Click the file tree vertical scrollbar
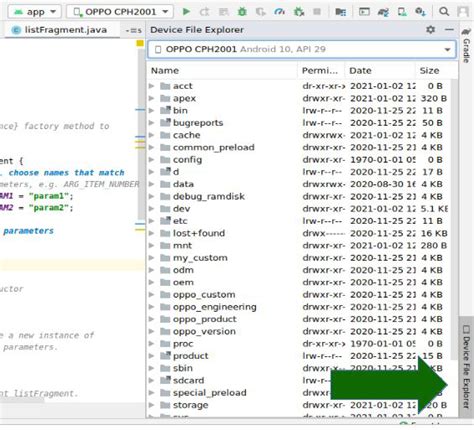The image size is (474, 430). [454, 220]
